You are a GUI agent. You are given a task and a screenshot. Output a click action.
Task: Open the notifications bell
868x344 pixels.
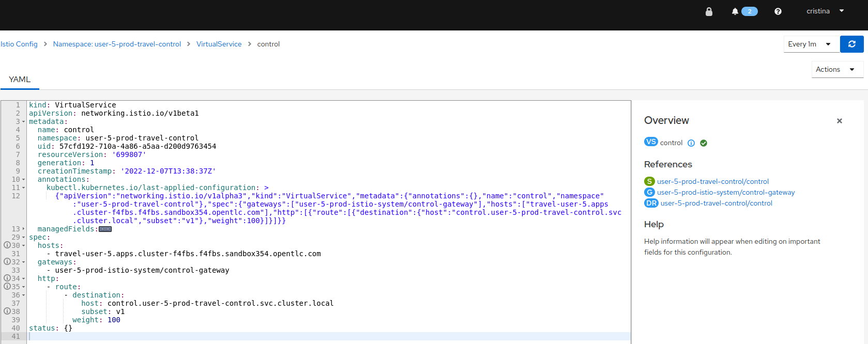click(x=735, y=11)
